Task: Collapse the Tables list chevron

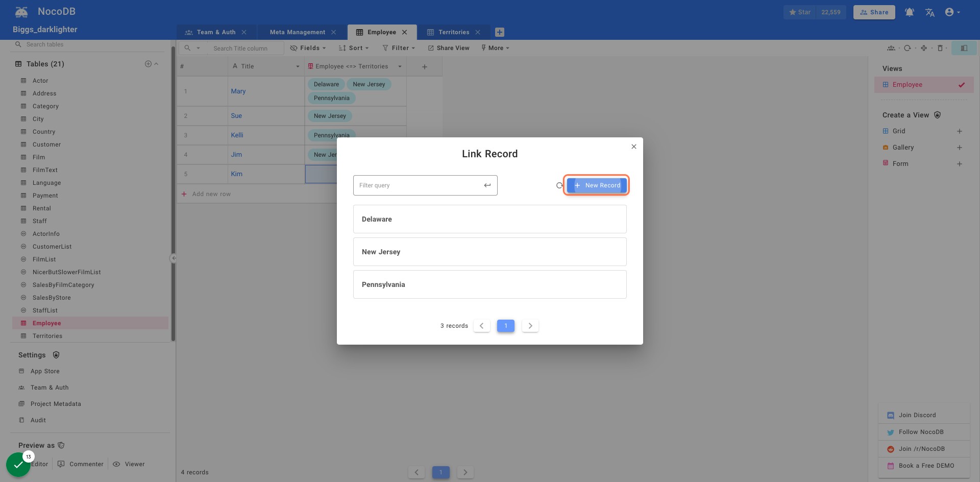Action: (x=156, y=64)
